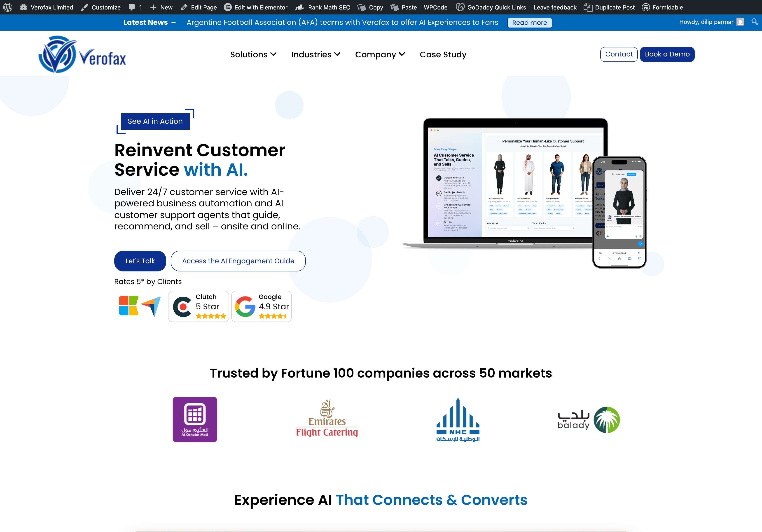Click the Book a Demo button
The image size is (762, 532).
tap(667, 54)
